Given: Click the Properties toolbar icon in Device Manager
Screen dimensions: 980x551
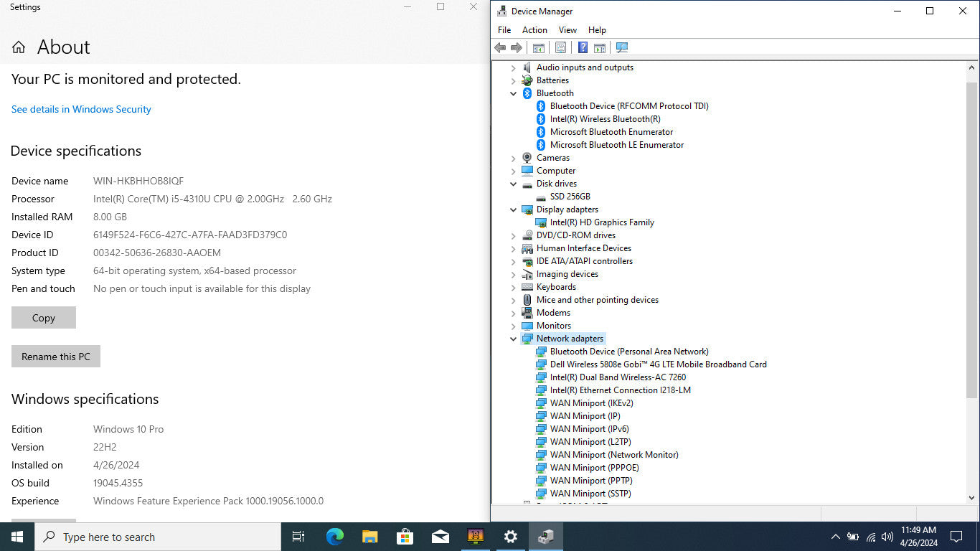Looking at the screenshot, I should click(x=561, y=47).
